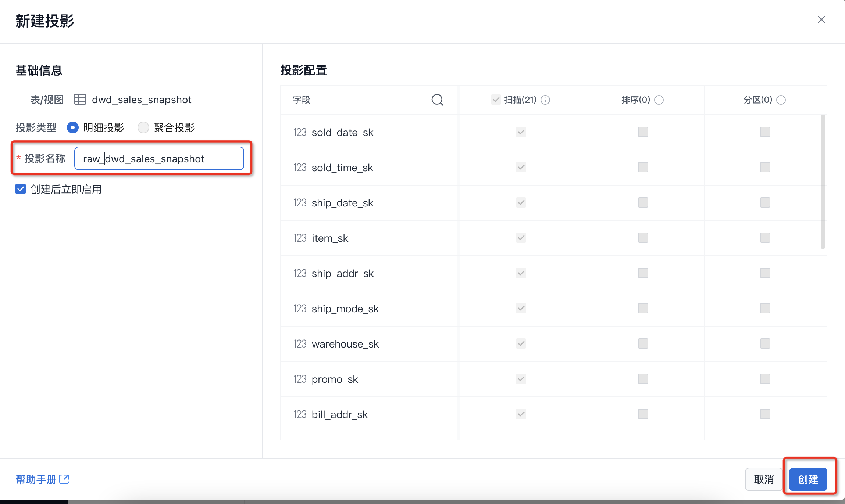This screenshot has height=504, width=845.
Task: Click the info icon next to 扫描(21)
Action: point(546,100)
